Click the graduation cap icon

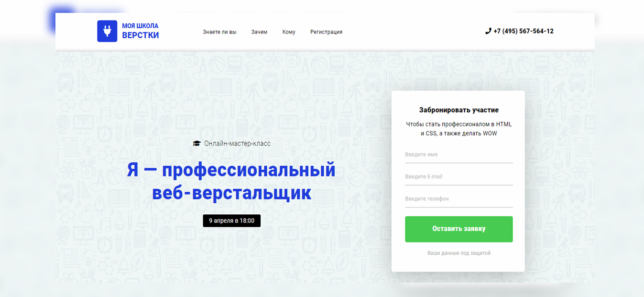tap(196, 143)
